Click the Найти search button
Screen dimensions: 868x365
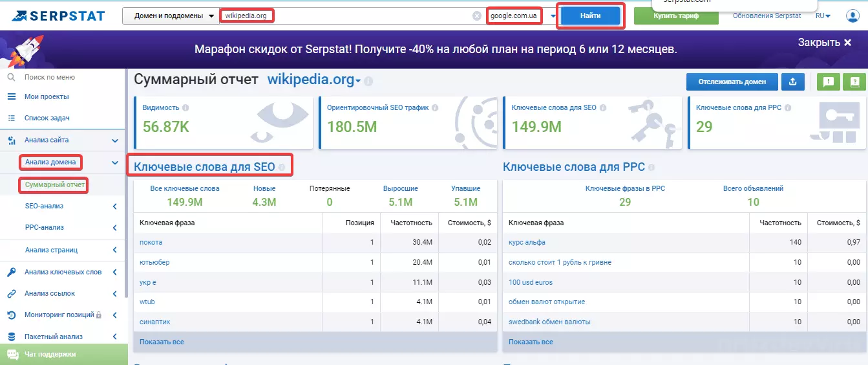point(591,16)
